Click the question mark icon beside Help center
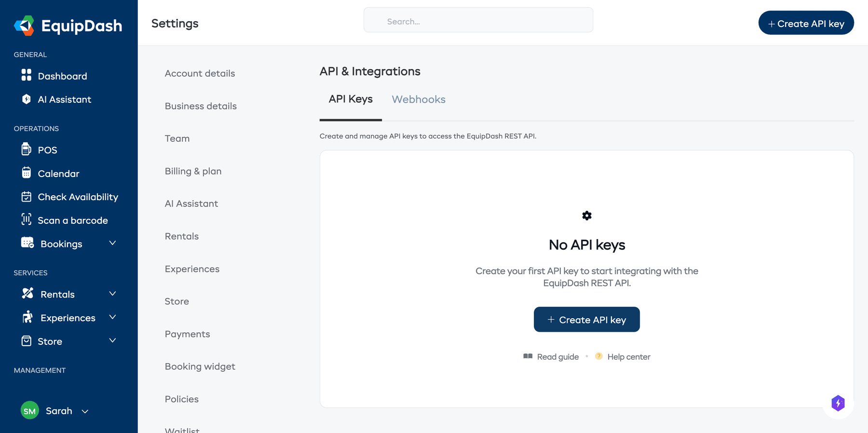This screenshot has width=868, height=433. (x=599, y=356)
